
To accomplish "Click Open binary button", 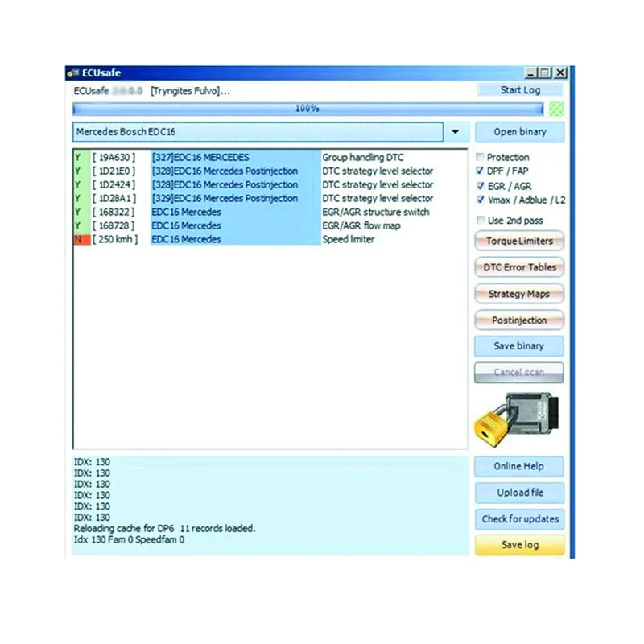I will tap(519, 132).
